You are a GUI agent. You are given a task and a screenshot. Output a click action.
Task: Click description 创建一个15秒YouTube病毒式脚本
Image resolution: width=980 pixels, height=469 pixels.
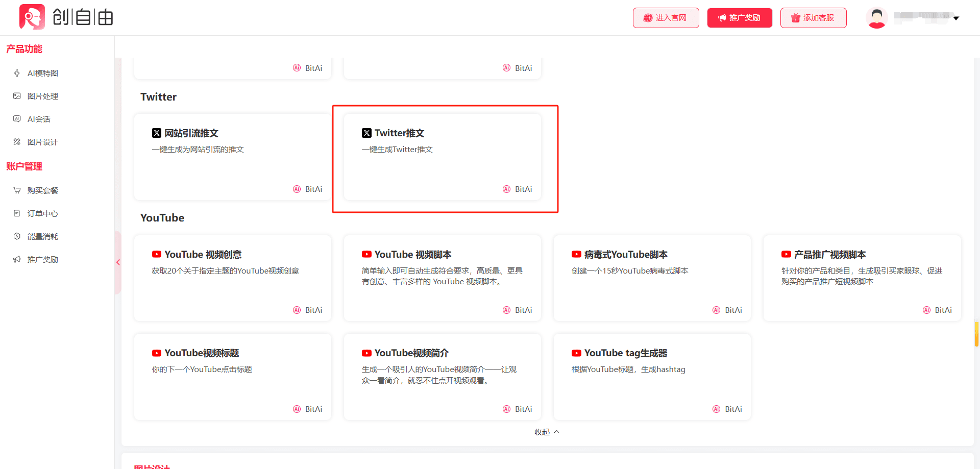point(630,271)
